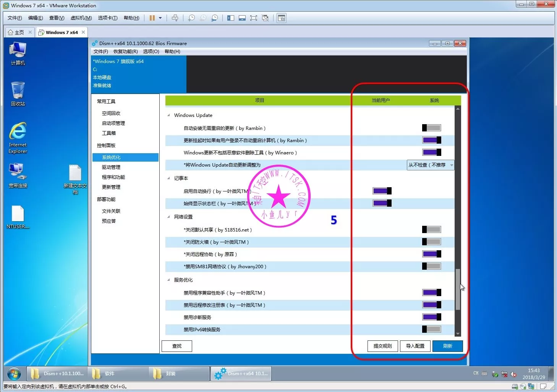This screenshot has height=392, width=557.
Task: Click the enter full screen icon
Action: (x=253, y=18)
